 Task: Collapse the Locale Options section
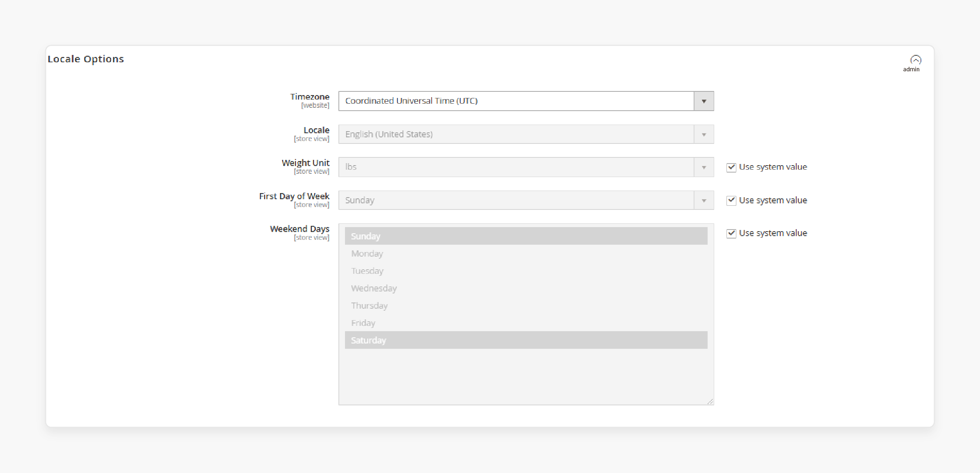pyautogui.click(x=916, y=60)
